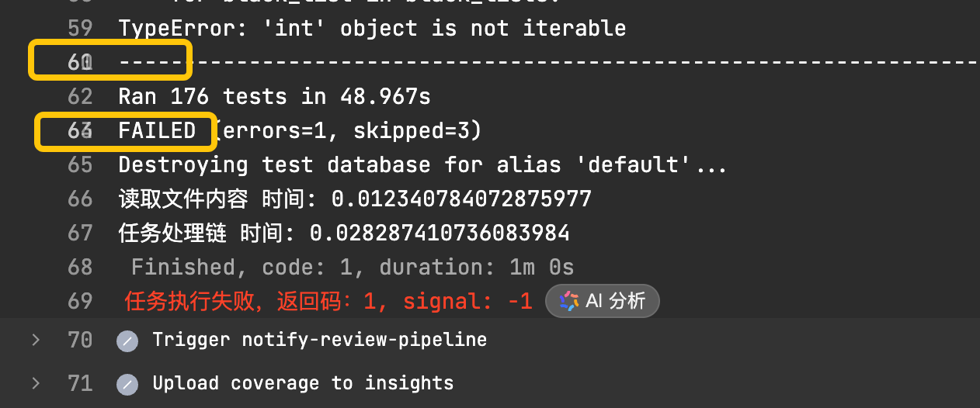Expand the Trigger notify-review-pipeline step chevron

[35, 340]
